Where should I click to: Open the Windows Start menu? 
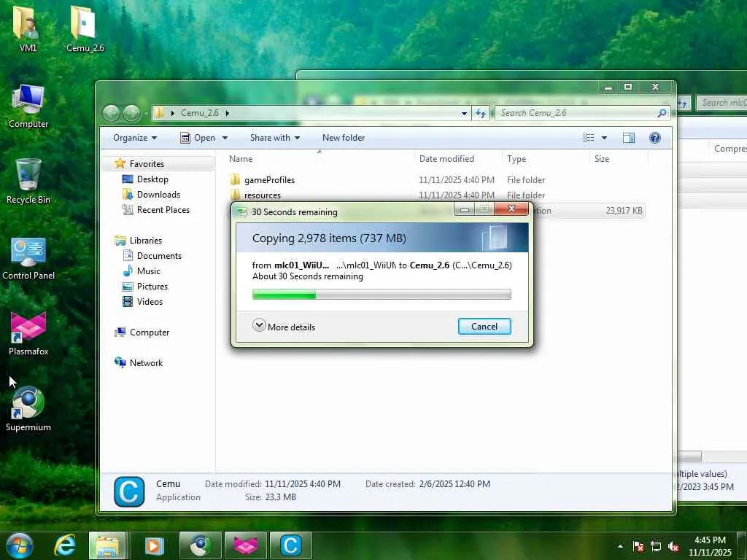pyautogui.click(x=19, y=545)
